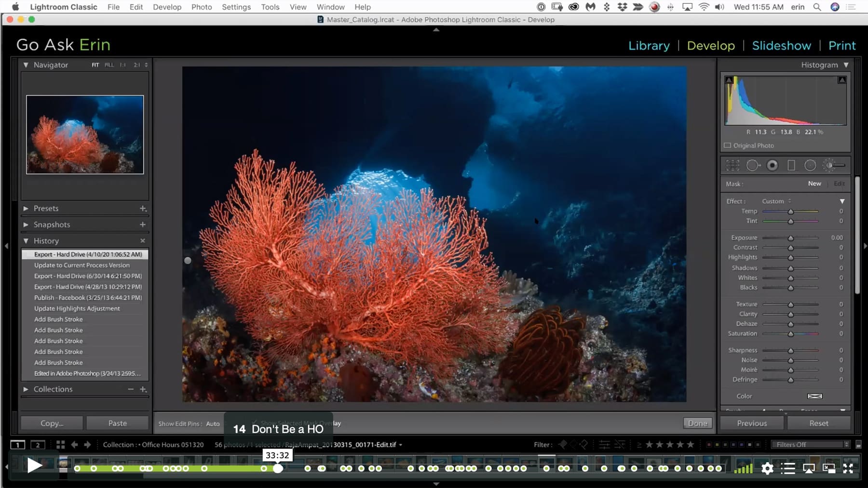Toggle the Original Photo checkbox
This screenshot has width=868, height=488.
tap(727, 145)
